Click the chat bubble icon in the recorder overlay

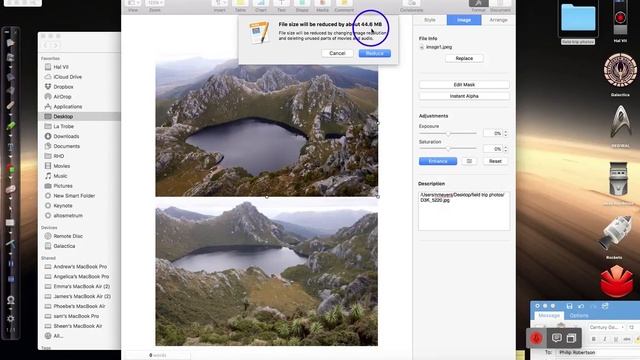tap(556, 338)
